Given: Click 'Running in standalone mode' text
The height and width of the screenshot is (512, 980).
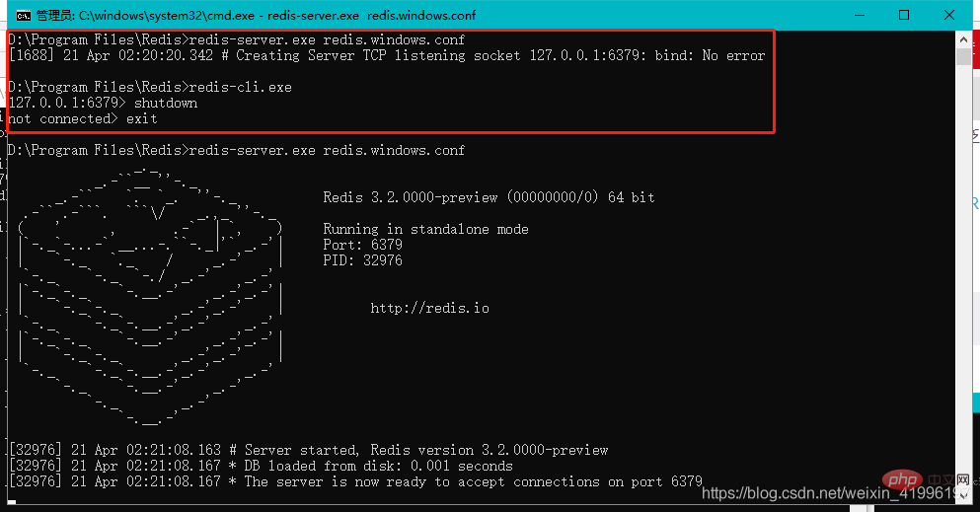Looking at the screenshot, I should point(425,229).
